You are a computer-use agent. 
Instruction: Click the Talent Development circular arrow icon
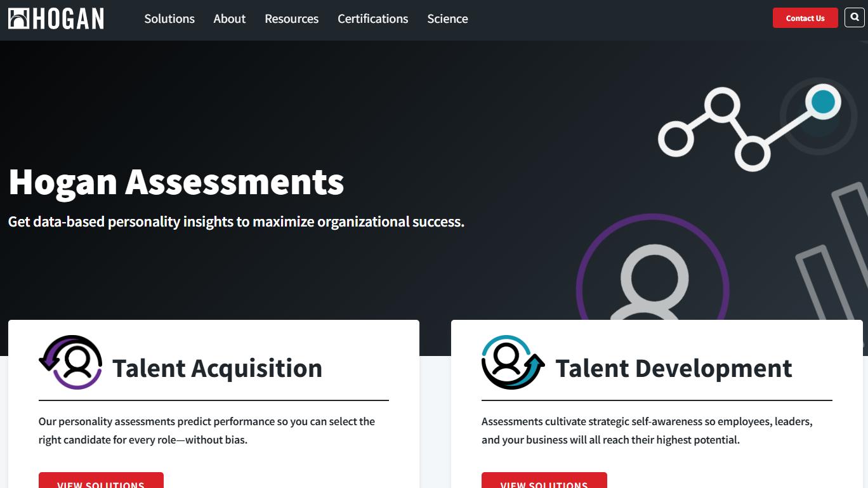click(513, 362)
